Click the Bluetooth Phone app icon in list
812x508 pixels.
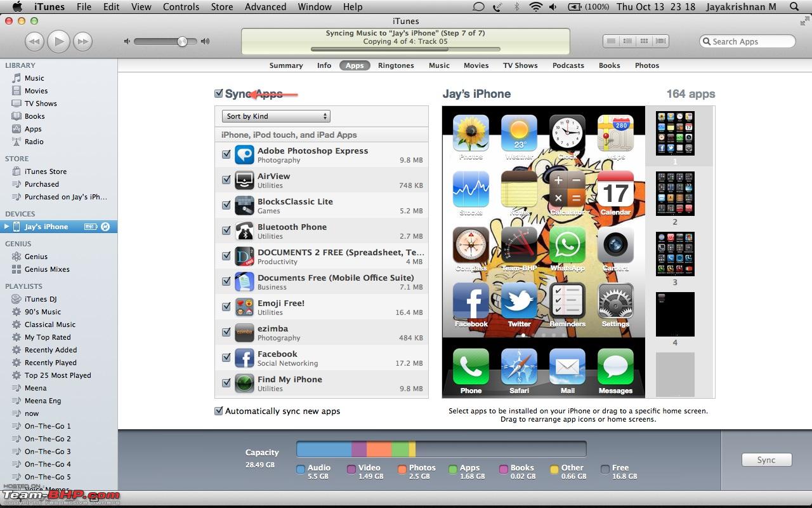click(244, 231)
